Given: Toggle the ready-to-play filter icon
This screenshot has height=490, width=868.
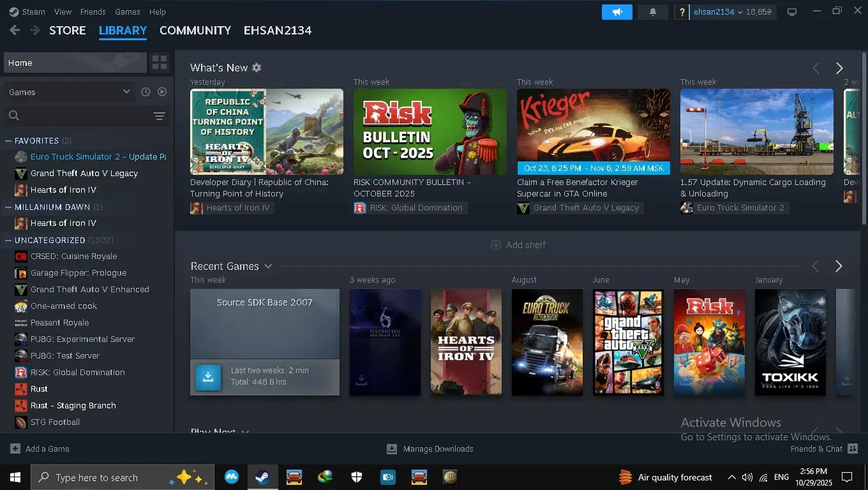Looking at the screenshot, I should point(162,92).
